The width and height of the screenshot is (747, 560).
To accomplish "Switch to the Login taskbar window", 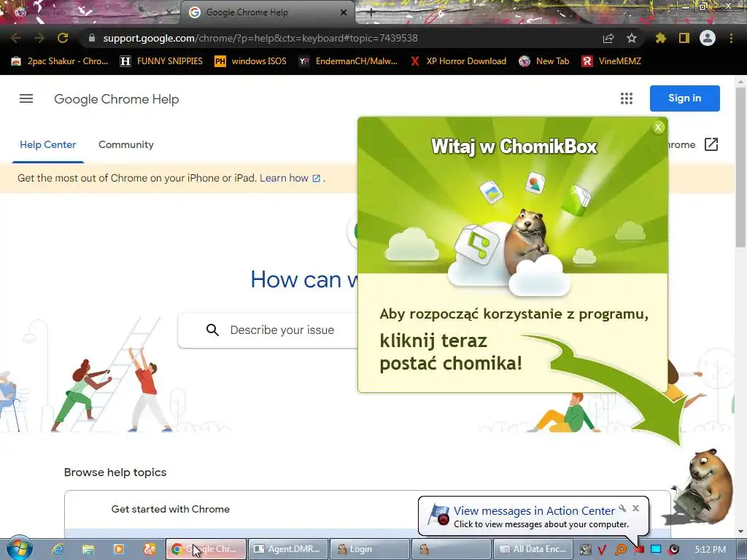I will 370,549.
